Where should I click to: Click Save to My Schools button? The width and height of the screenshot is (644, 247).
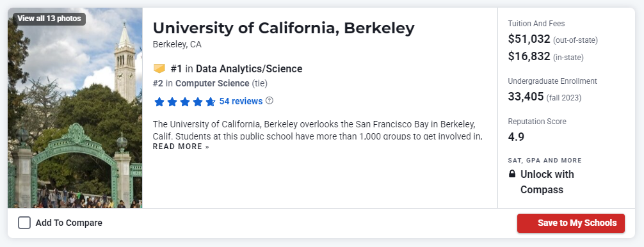click(x=571, y=223)
